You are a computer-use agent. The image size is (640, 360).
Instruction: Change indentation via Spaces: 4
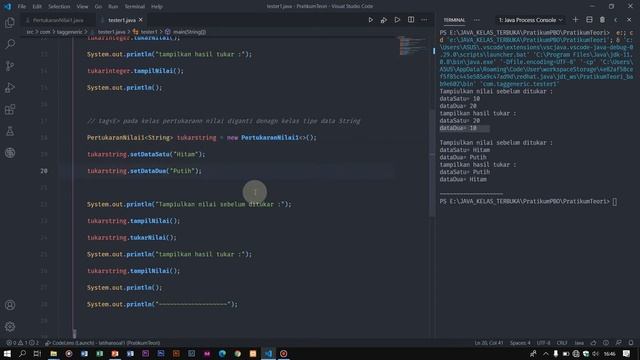(x=520, y=343)
